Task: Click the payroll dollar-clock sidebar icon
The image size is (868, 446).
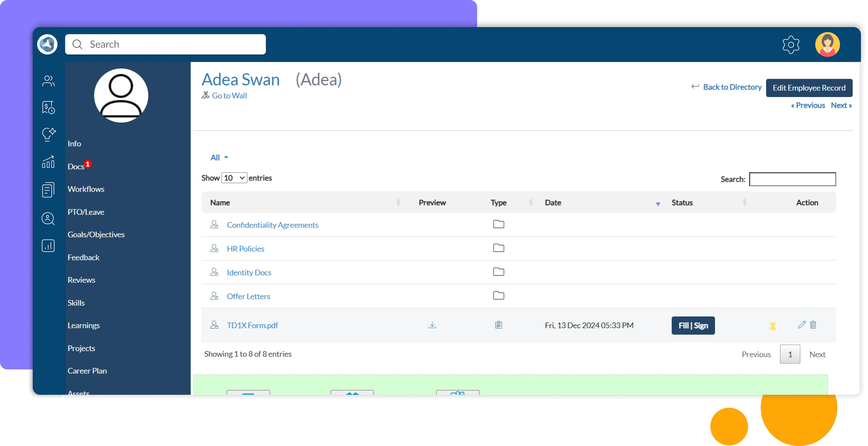Action: 48,108
